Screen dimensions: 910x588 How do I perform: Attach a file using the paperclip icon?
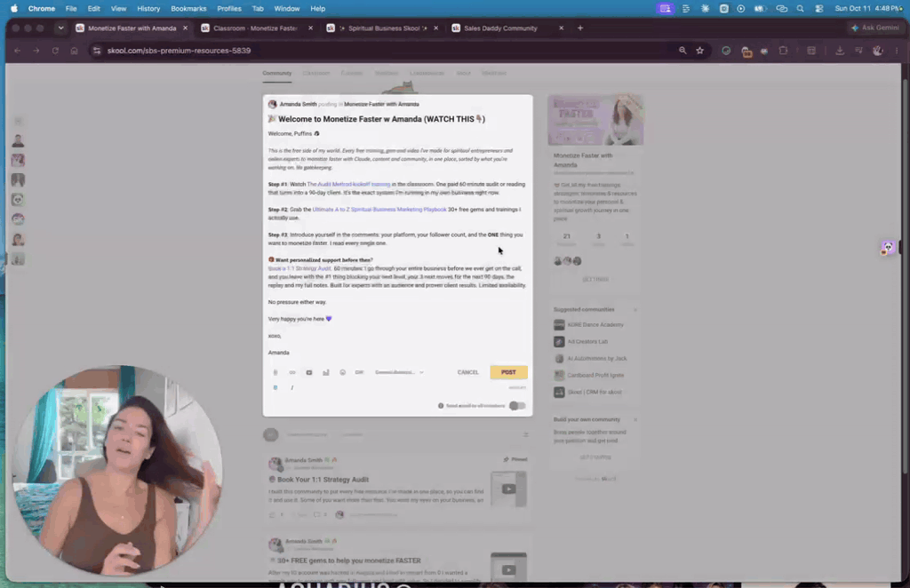coord(275,372)
